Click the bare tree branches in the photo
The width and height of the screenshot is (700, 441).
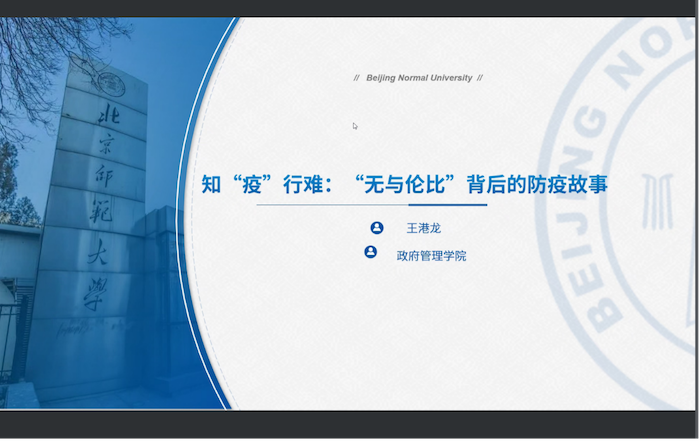(40, 50)
